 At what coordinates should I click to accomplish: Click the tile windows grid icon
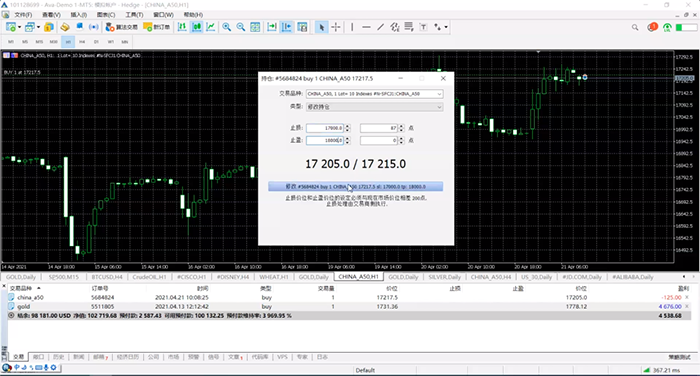(255, 27)
